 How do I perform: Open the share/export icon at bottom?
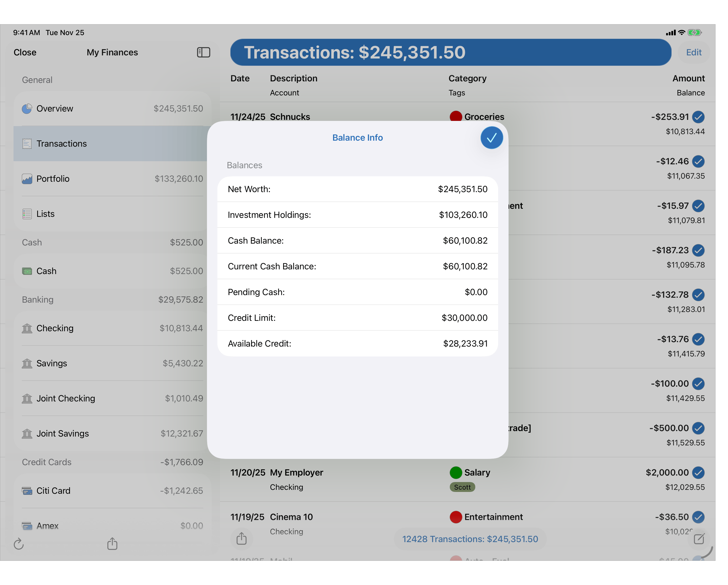click(x=112, y=544)
